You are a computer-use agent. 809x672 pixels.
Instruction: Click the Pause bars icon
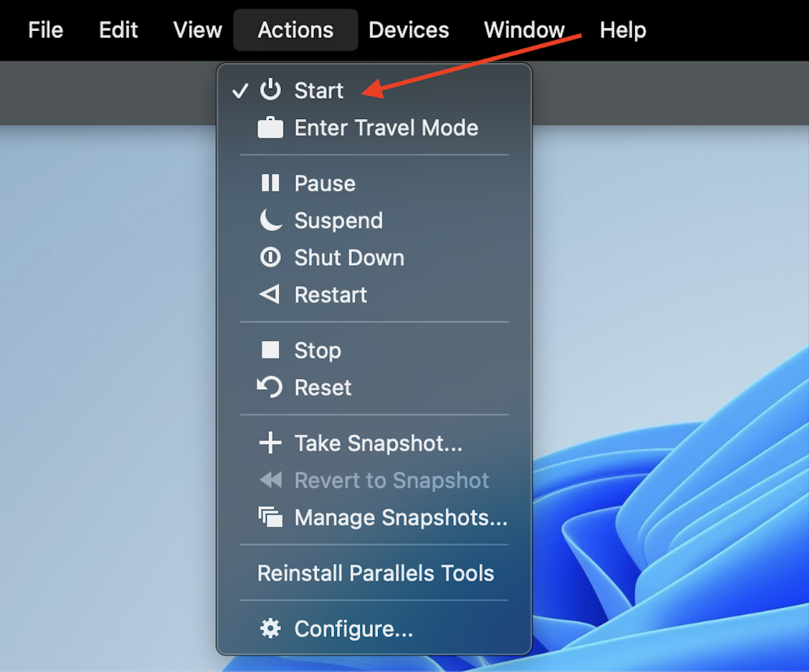pyautogui.click(x=270, y=184)
